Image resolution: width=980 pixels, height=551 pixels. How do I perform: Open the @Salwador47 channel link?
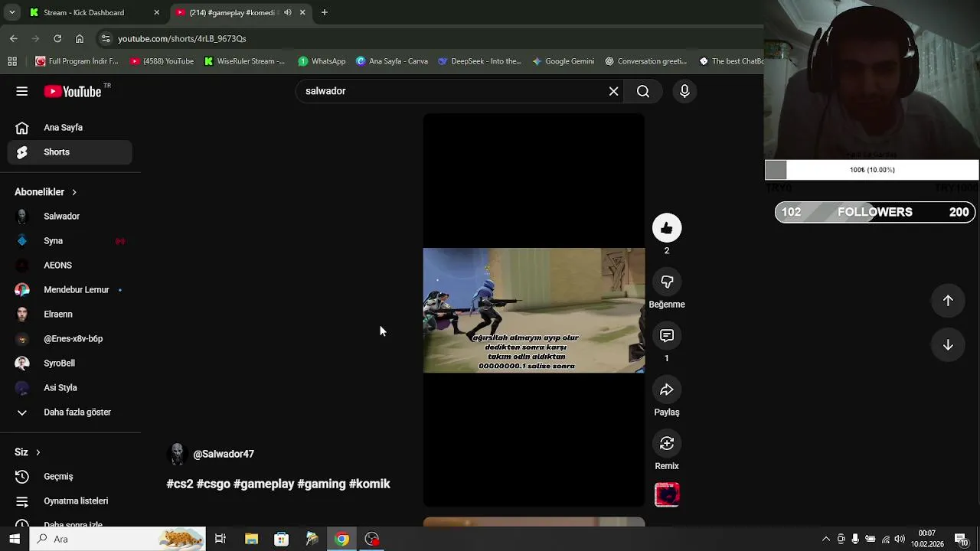point(224,454)
